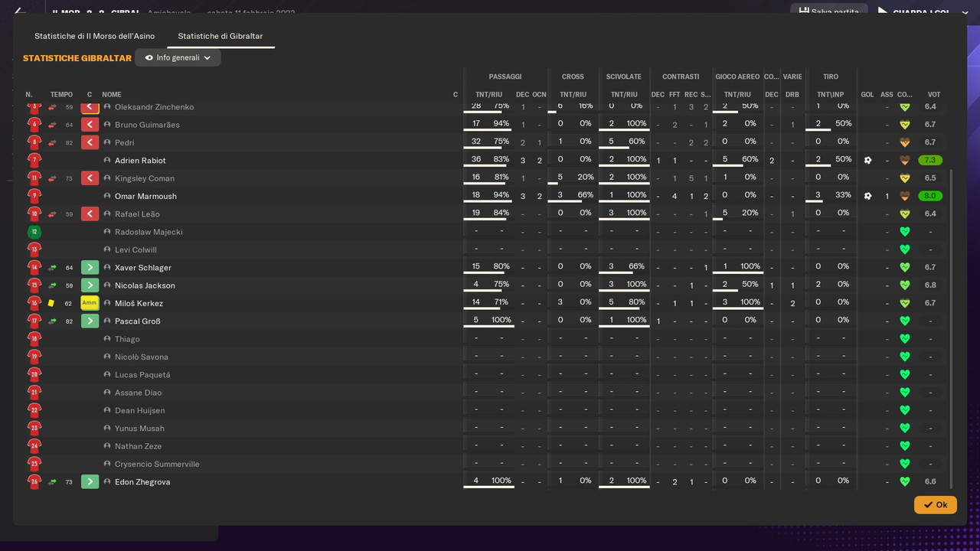980x551 pixels.
Task: Click the player list vertical scrollbar
Action: pyautogui.click(x=952, y=329)
